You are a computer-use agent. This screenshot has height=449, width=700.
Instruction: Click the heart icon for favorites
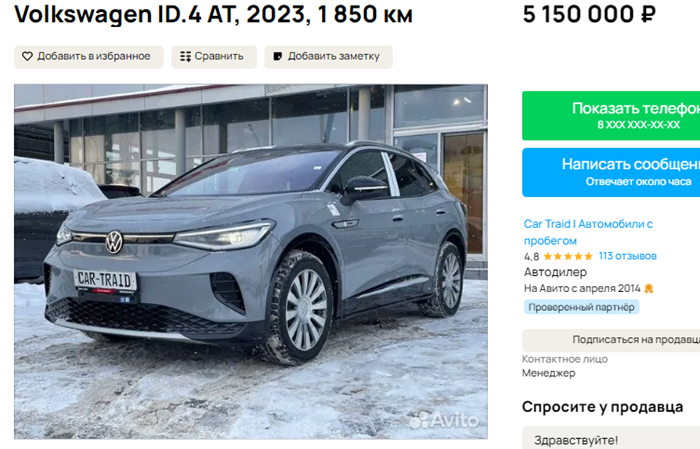[x=27, y=56]
